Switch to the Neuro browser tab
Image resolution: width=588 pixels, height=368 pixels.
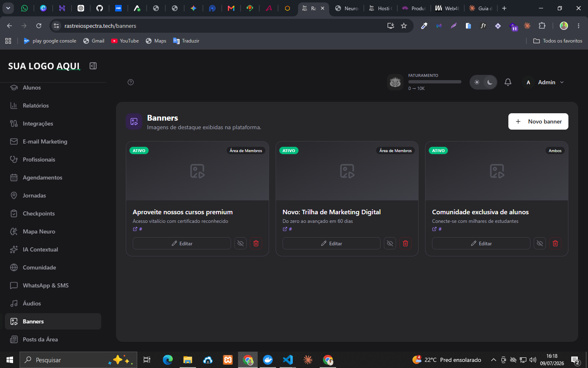tap(347, 8)
